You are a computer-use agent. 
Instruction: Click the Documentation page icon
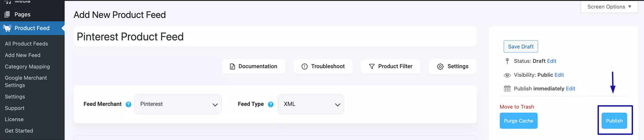(232, 67)
